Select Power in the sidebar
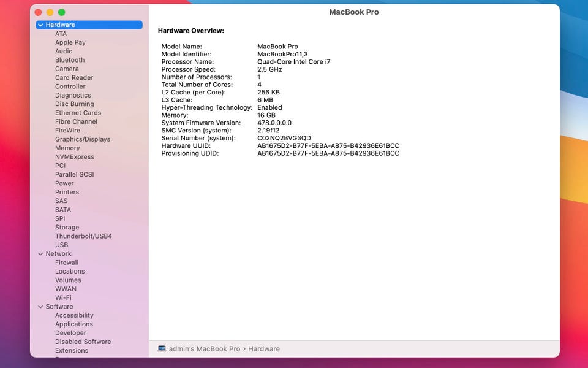588x368 pixels. click(64, 183)
